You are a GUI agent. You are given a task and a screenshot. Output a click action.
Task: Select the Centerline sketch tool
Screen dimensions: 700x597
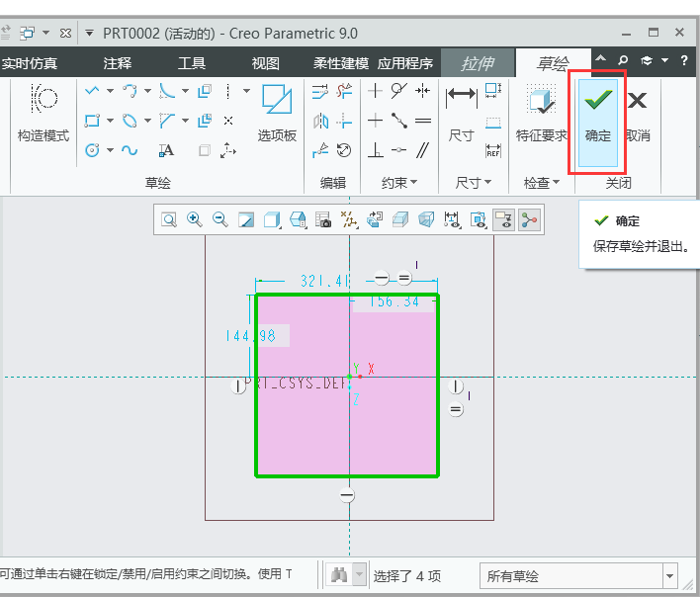coord(228,91)
